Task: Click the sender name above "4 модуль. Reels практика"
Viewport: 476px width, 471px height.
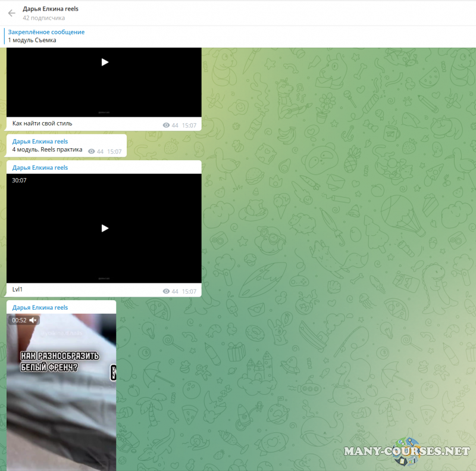Action: (40, 142)
